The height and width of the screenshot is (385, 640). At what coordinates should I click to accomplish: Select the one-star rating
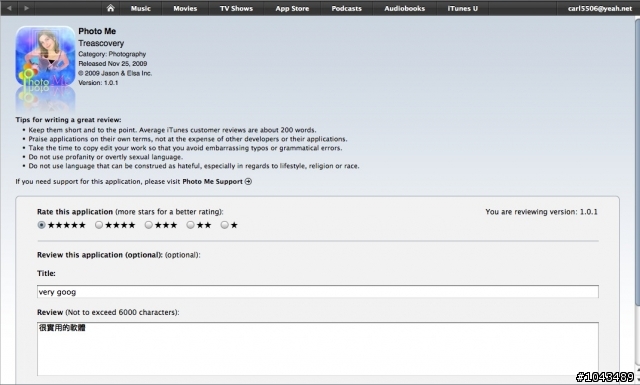(224, 225)
